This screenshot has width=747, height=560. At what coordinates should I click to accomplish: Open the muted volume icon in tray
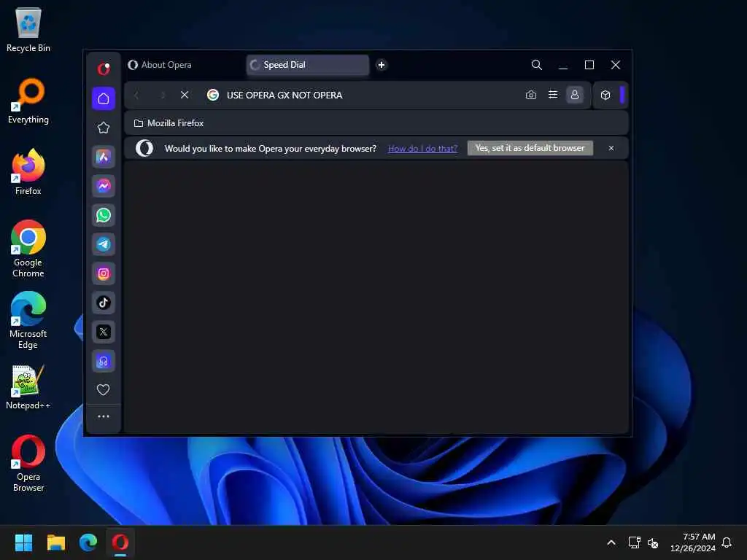pos(653,542)
